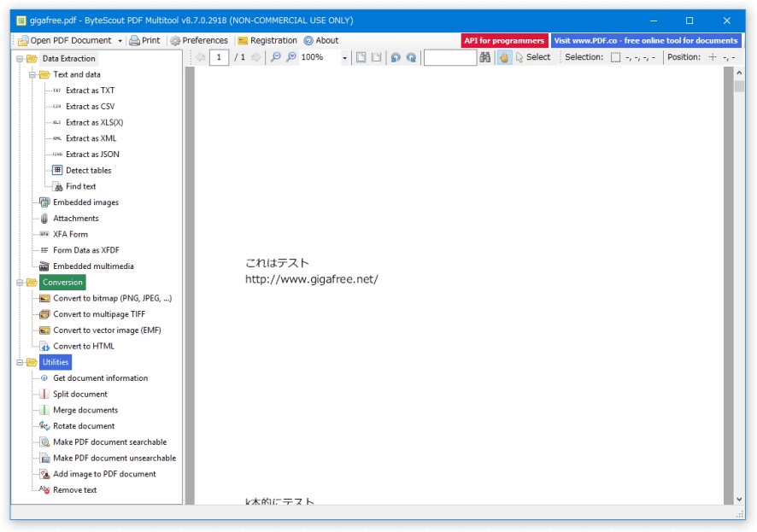Click document scrollbar down arrow

[739, 500]
